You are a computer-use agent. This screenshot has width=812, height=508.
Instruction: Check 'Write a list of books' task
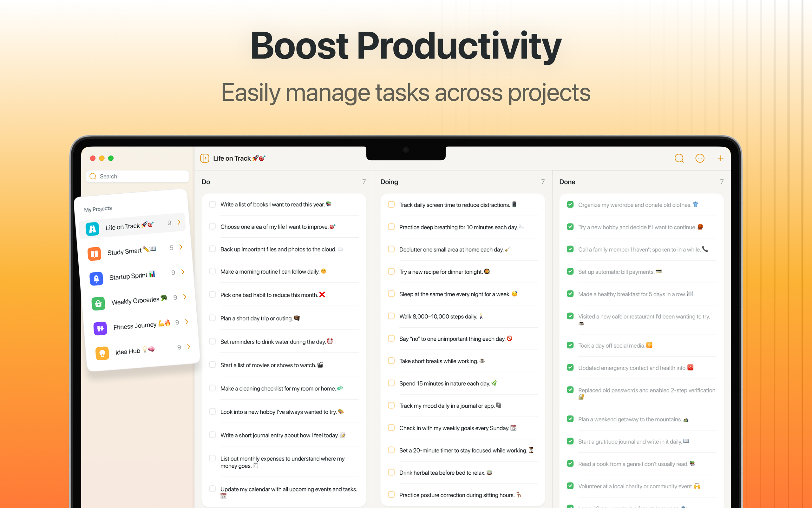[213, 204]
